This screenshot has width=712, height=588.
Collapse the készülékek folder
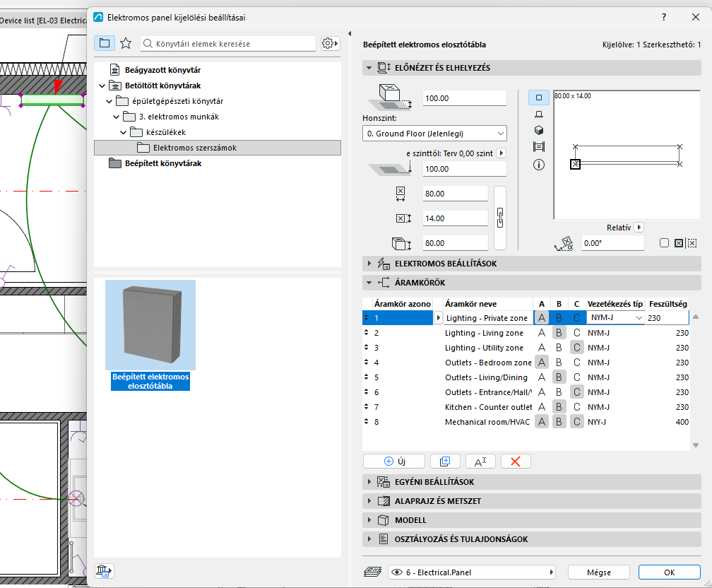click(x=124, y=133)
